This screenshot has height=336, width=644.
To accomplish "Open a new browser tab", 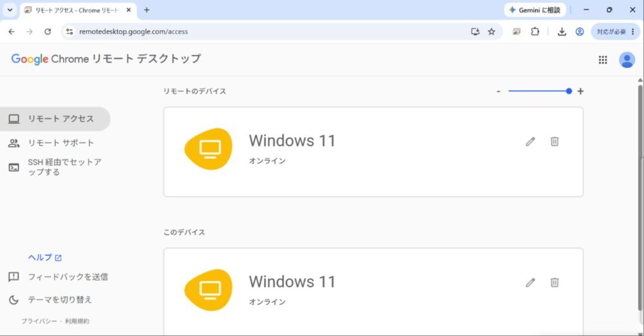I will pos(147,10).
